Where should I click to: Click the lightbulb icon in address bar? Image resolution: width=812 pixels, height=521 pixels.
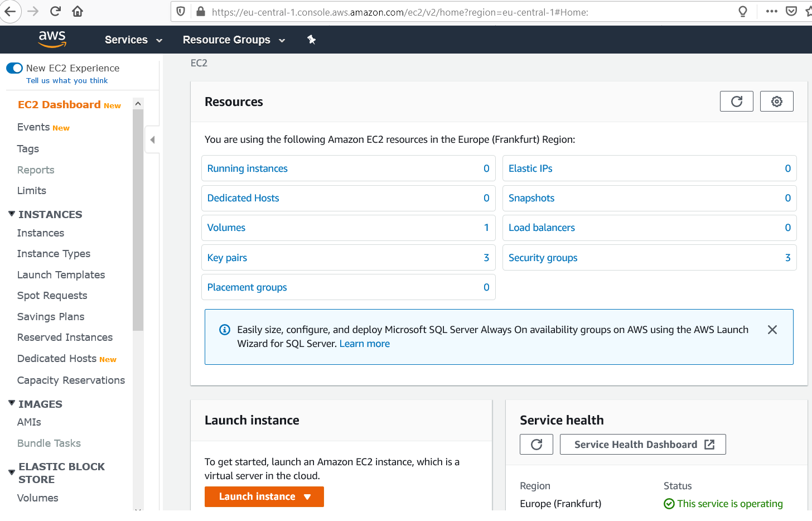(743, 12)
